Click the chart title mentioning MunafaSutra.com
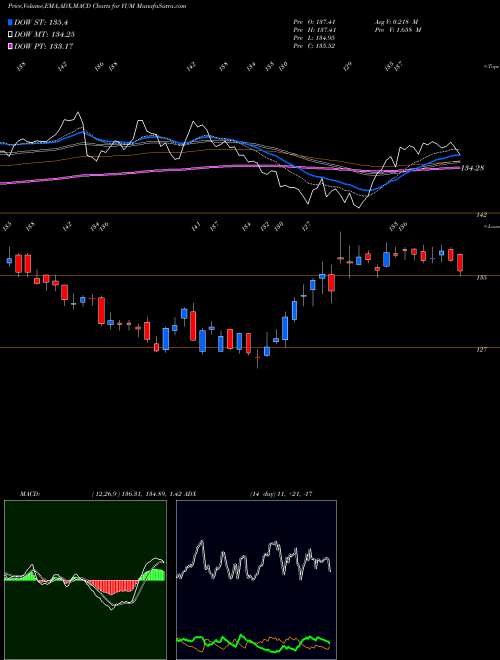The width and height of the screenshot is (500, 660). tap(97, 6)
